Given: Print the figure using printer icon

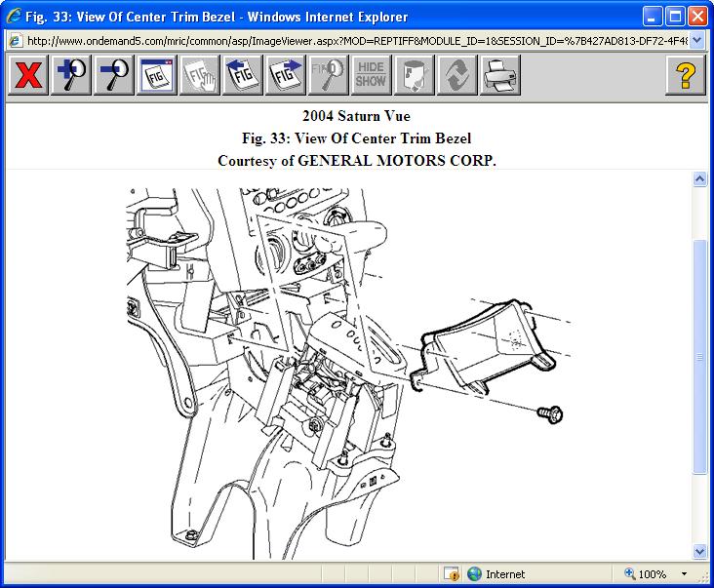Looking at the screenshot, I should pos(500,75).
